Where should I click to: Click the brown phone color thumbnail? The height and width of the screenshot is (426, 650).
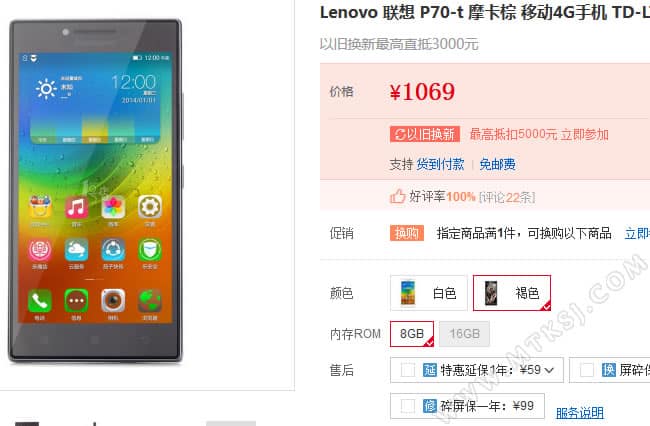coord(491,293)
